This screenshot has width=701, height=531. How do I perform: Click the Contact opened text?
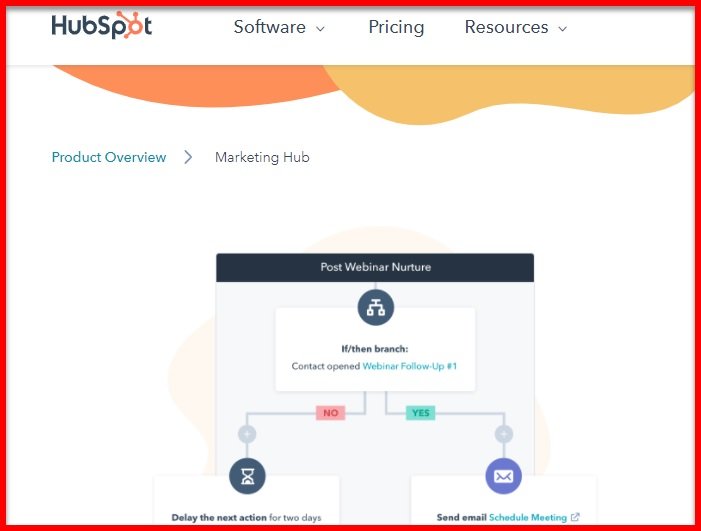pos(325,366)
